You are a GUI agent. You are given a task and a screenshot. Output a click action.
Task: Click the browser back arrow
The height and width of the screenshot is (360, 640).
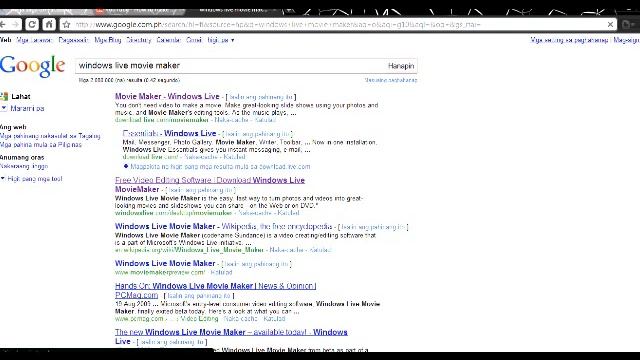pyautogui.click(x=3, y=25)
